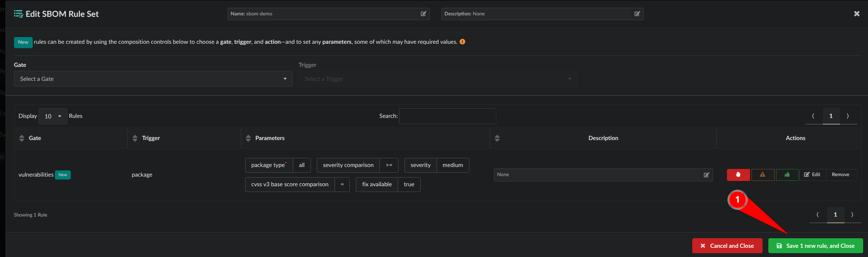
Task: Sort rules by Description column
Action: (x=497, y=138)
